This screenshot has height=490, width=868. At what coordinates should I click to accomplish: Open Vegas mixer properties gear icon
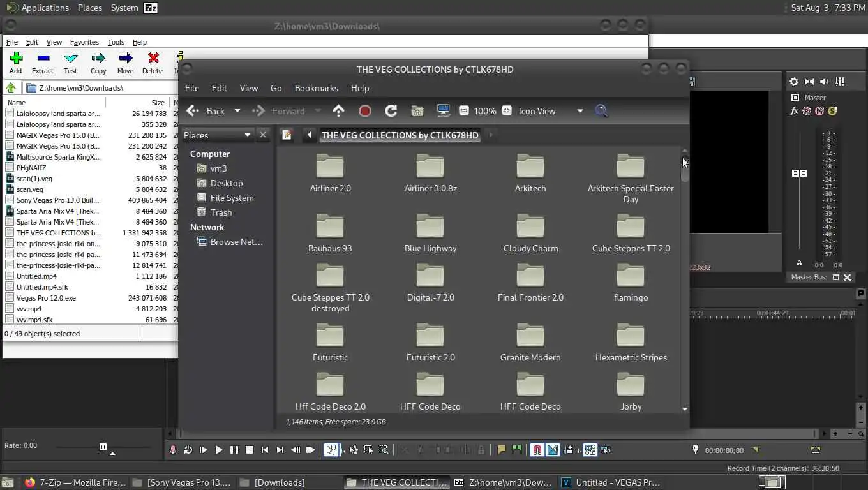click(794, 82)
